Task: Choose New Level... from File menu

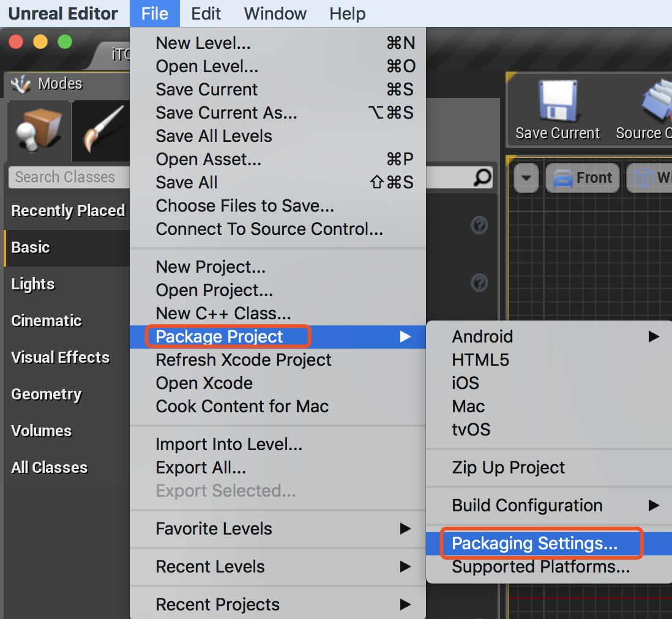Action: pyautogui.click(x=278, y=43)
